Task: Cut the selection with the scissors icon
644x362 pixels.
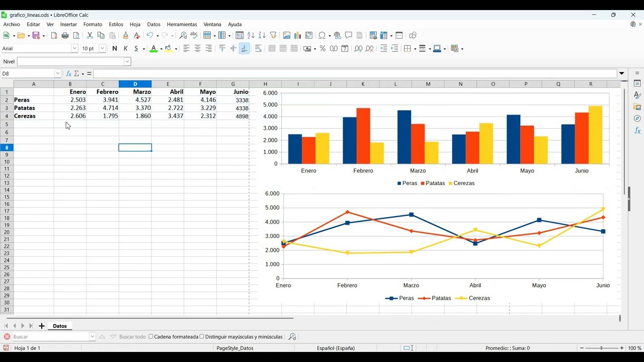Action: (90, 35)
